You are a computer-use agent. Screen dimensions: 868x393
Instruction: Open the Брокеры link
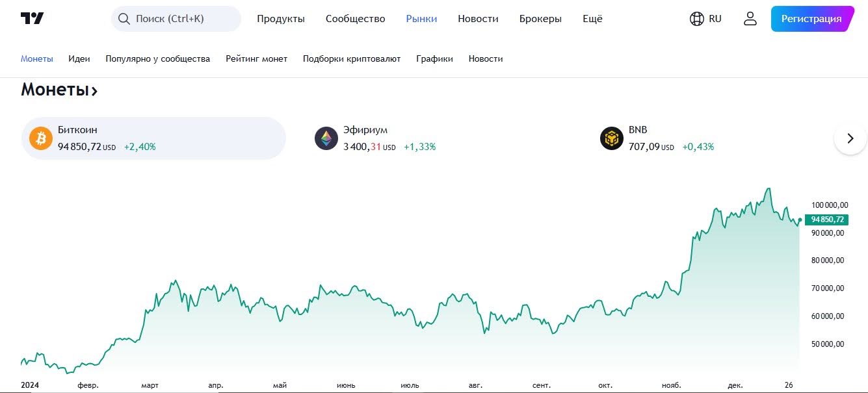click(x=540, y=19)
